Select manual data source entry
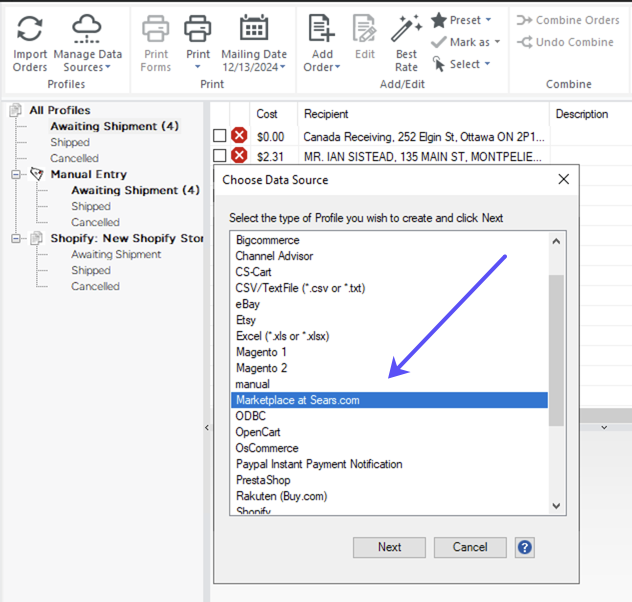Viewport: 632px width, 602px height. (x=389, y=384)
